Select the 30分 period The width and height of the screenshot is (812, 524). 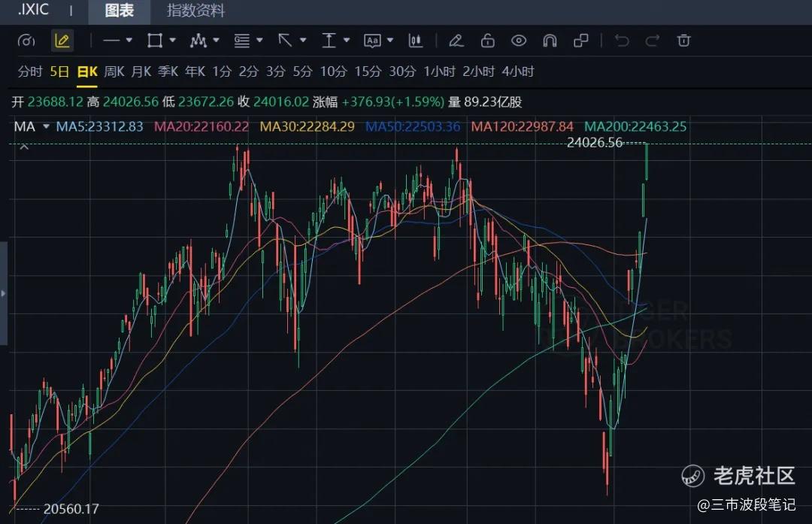pyautogui.click(x=402, y=71)
